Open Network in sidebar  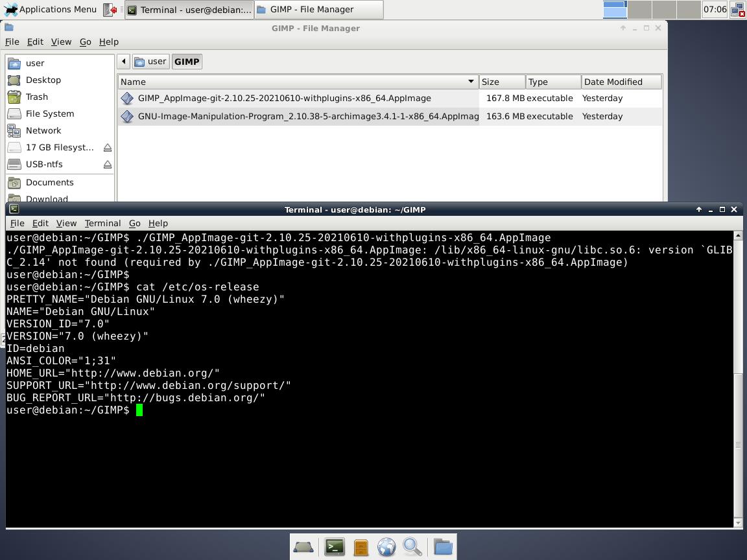[60, 130]
